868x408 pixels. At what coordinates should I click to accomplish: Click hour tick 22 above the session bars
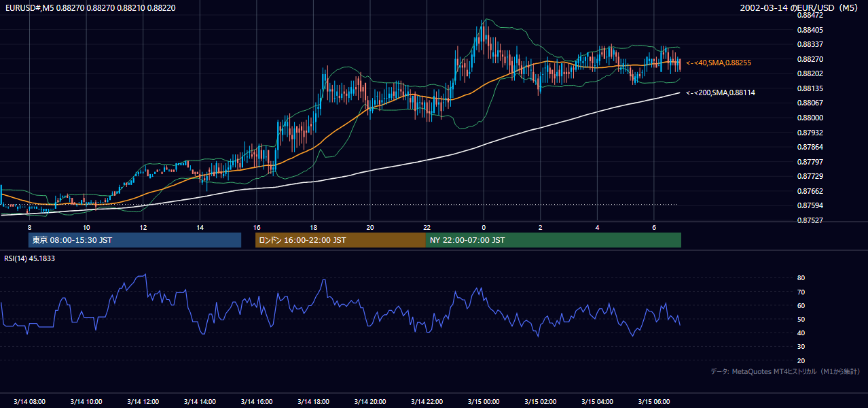(427, 227)
